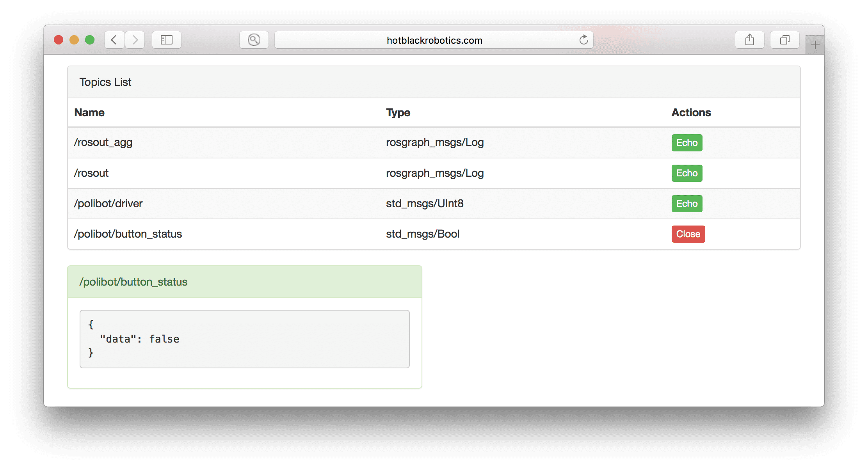Click the hotblackrobotics.com address field
868x469 pixels.
click(x=434, y=40)
